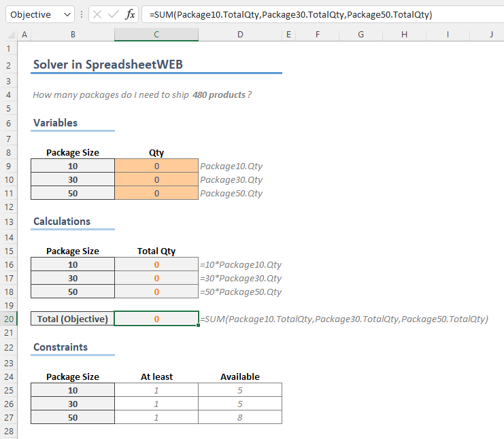Click the italic SUM formula note in row 20
The image size is (504, 439).
click(x=344, y=319)
